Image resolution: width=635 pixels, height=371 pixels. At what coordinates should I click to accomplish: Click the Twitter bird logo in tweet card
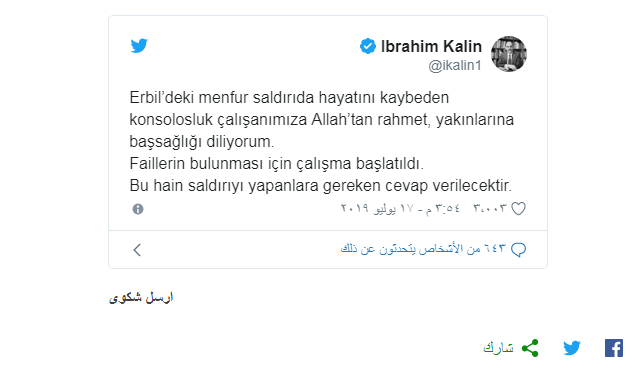pyautogui.click(x=139, y=46)
